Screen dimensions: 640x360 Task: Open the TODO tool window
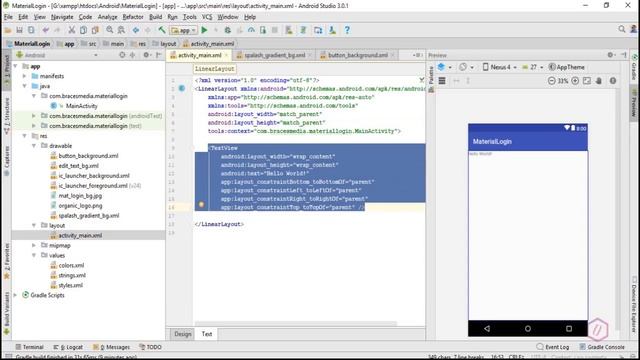[150, 347]
